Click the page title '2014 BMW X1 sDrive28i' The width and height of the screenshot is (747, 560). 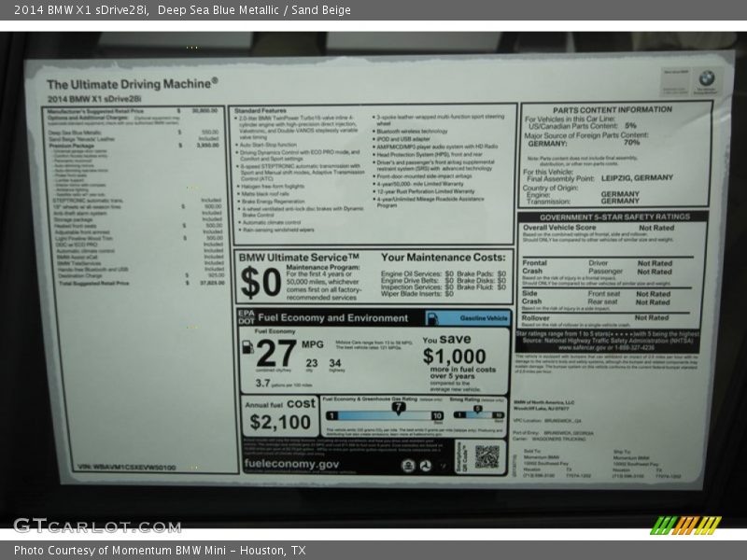[78, 9]
